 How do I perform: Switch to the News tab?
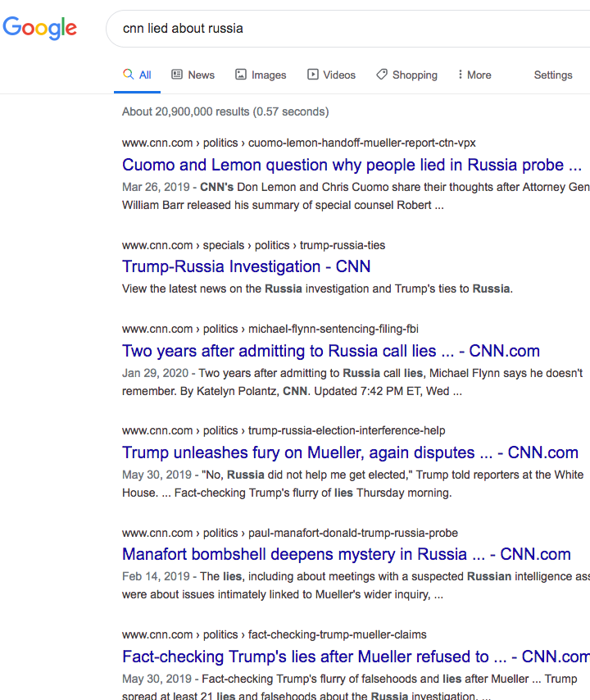pyautogui.click(x=193, y=75)
